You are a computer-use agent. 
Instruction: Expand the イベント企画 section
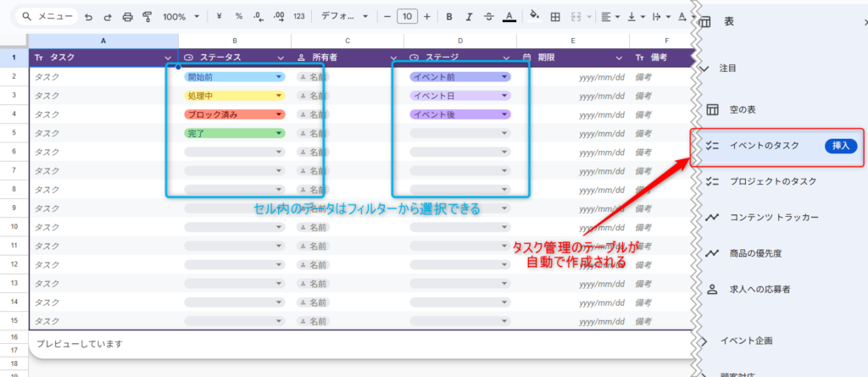(703, 341)
